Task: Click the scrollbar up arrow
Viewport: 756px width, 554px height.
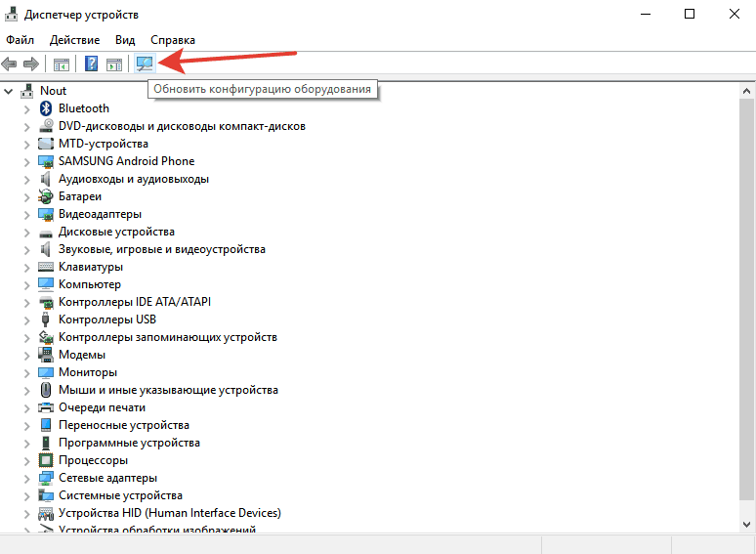Action: pyautogui.click(x=746, y=91)
